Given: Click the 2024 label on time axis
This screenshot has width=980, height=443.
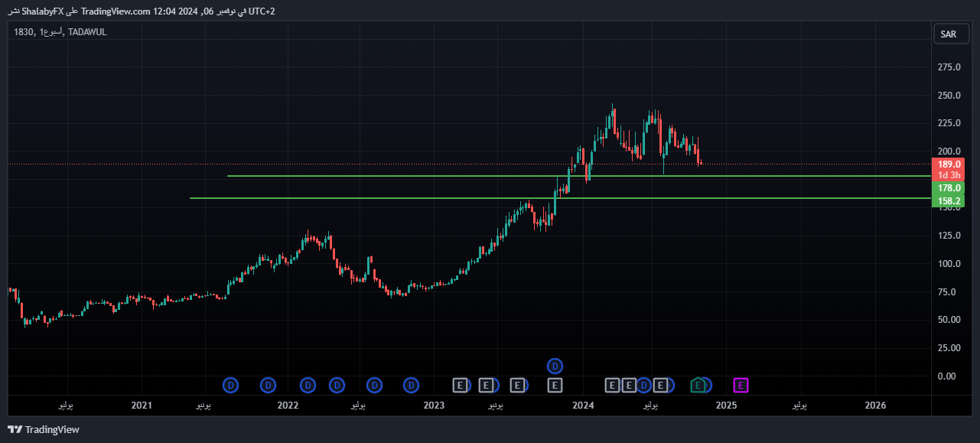Looking at the screenshot, I should click(x=584, y=406).
